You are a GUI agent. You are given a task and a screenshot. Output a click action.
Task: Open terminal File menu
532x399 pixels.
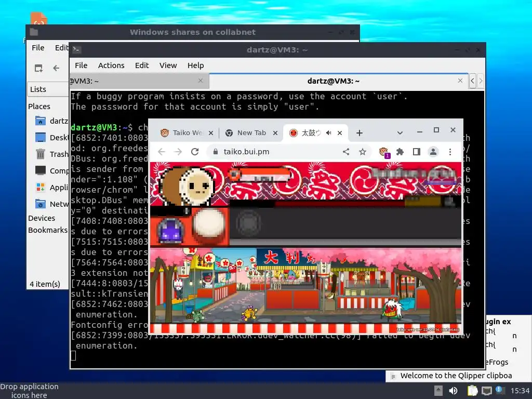[81, 65]
